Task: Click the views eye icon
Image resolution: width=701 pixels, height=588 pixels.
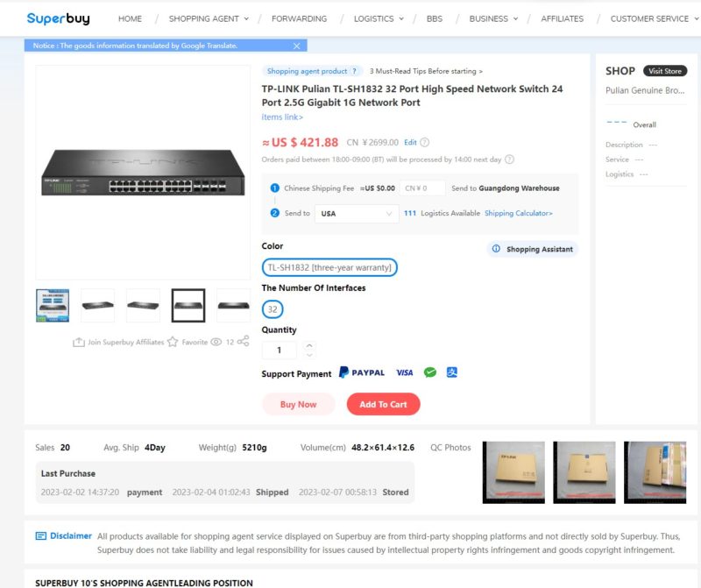Action: click(x=216, y=342)
